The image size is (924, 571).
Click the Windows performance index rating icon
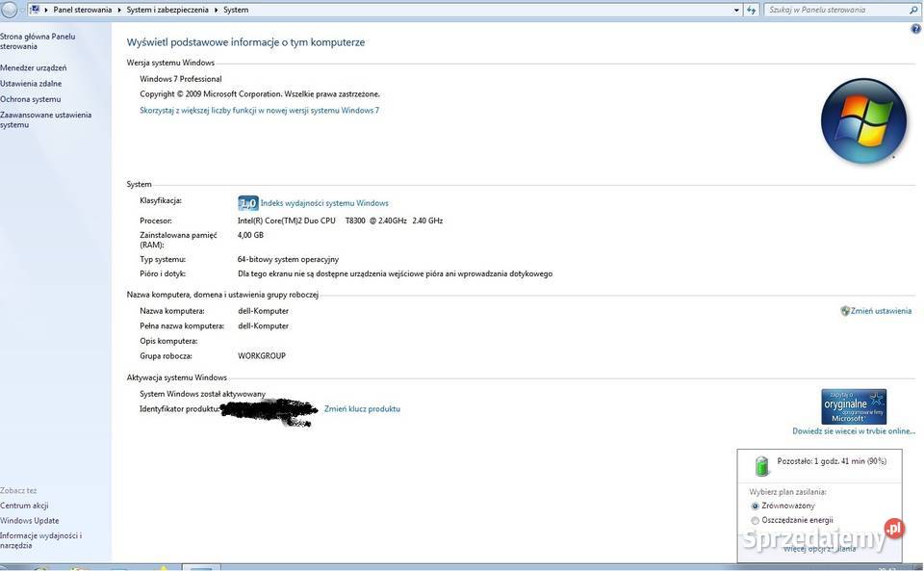tap(247, 202)
